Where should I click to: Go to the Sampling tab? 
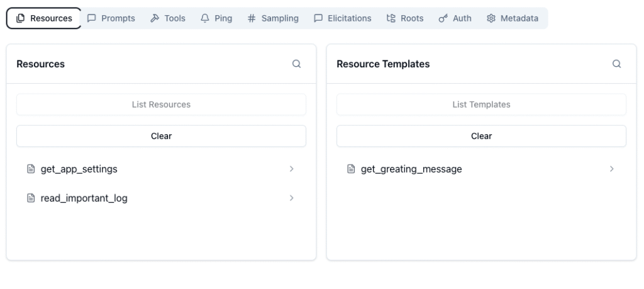(273, 18)
